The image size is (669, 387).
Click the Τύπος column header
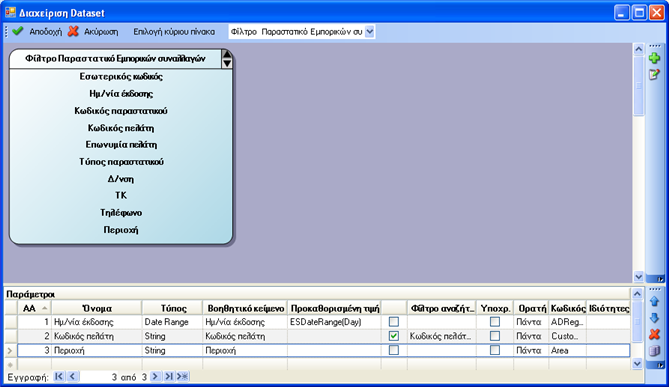(173, 308)
